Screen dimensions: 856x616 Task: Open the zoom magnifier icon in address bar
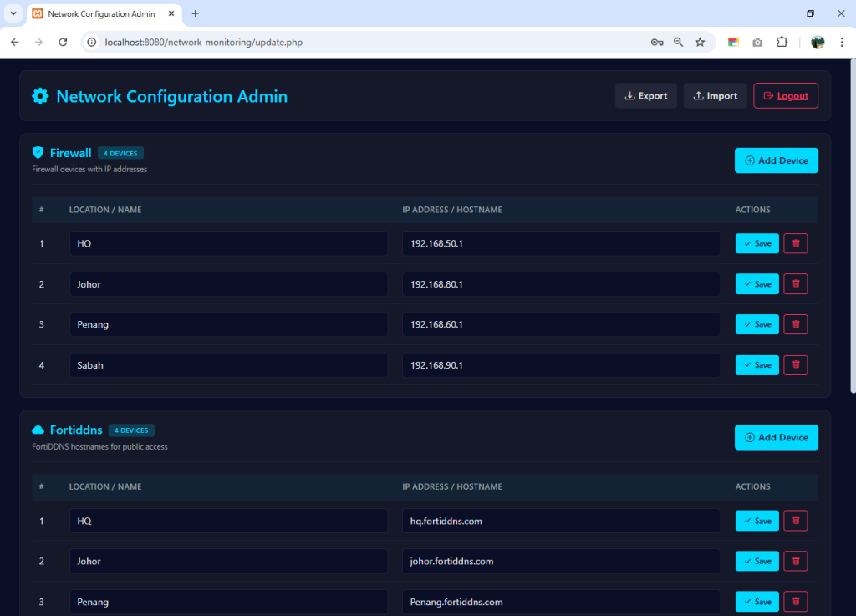click(679, 42)
